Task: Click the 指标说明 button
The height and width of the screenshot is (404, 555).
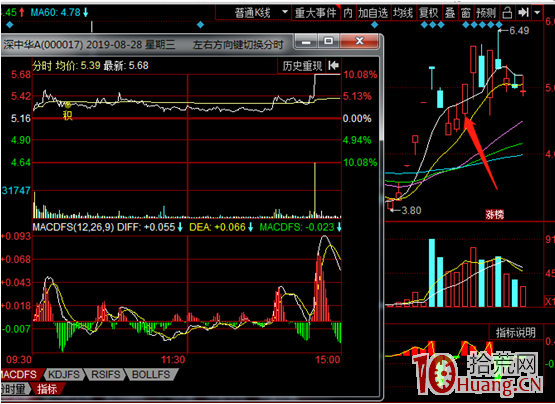Action: point(515,332)
